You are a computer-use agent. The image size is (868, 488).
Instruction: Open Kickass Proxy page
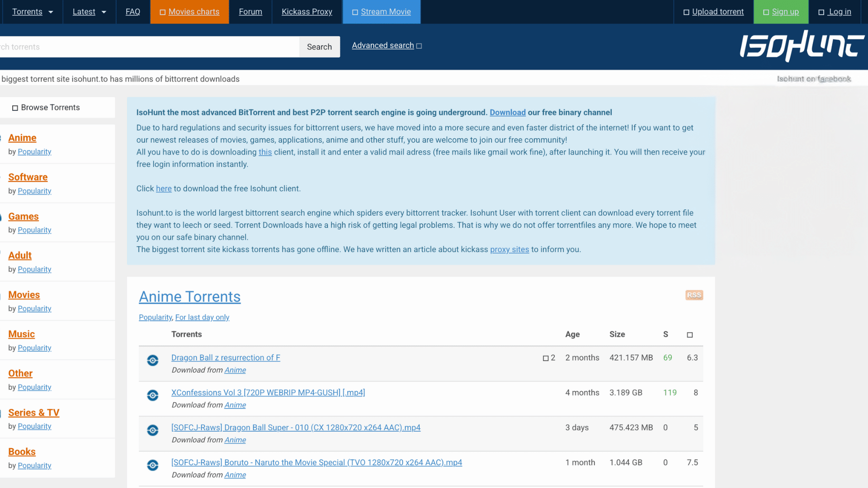tap(307, 12)
